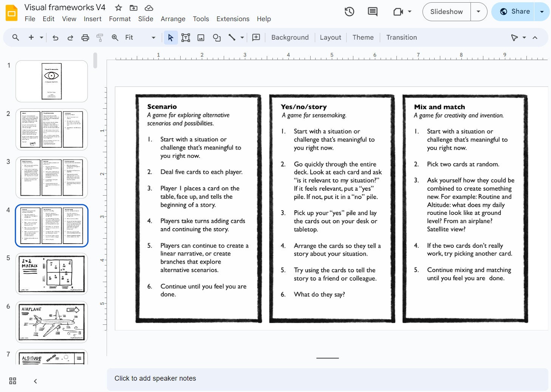The width and height of the screenshot is (551, 392).
Task: Select the Text box tool
Action: click(x=186, y=37)
